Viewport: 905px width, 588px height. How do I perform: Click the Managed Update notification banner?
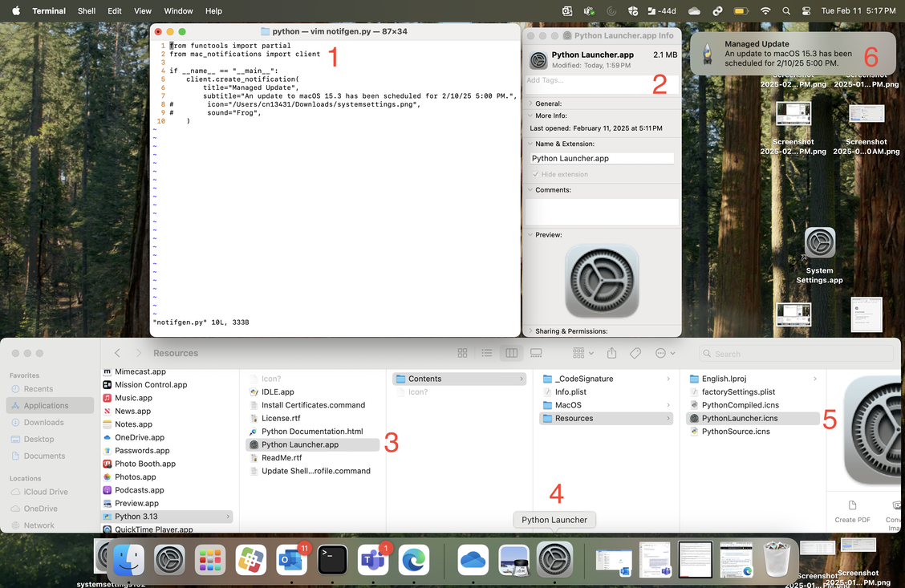tap(793, 53)
